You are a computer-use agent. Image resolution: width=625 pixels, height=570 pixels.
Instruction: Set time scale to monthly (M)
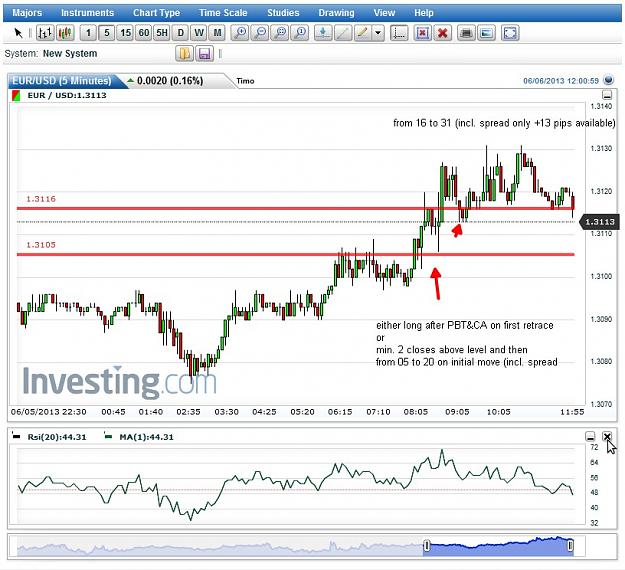coord(217,33)
